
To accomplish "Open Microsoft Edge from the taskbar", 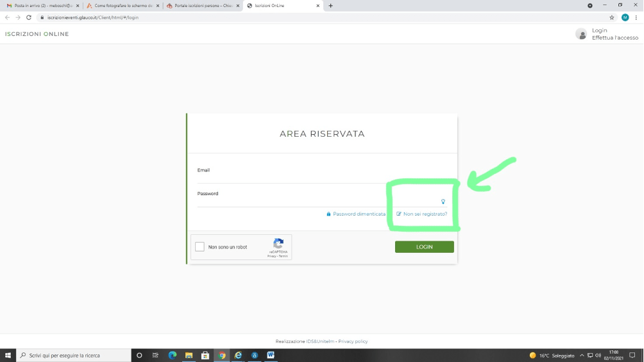I will (172, 355).
